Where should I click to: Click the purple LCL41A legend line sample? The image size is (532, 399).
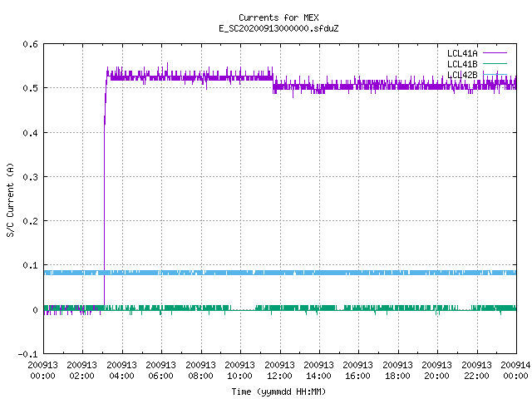coord(495,53)
